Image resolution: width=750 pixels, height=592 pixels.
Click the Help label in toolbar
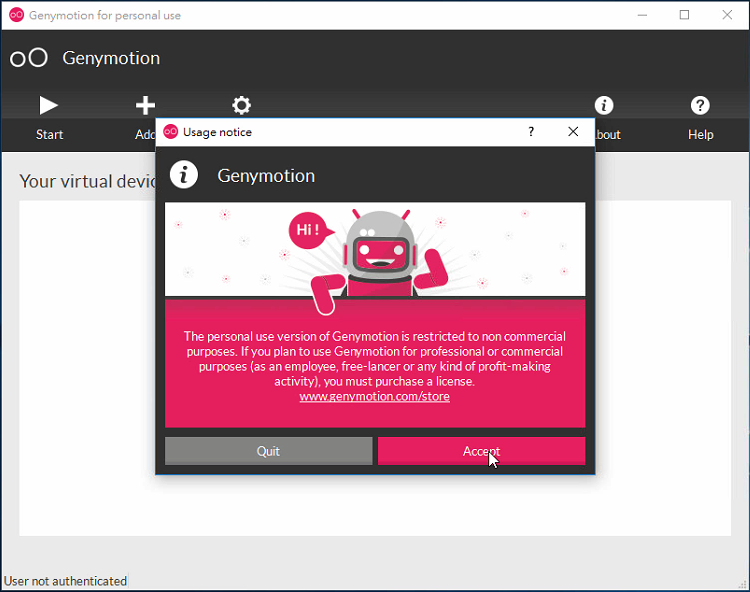(701, 135)
